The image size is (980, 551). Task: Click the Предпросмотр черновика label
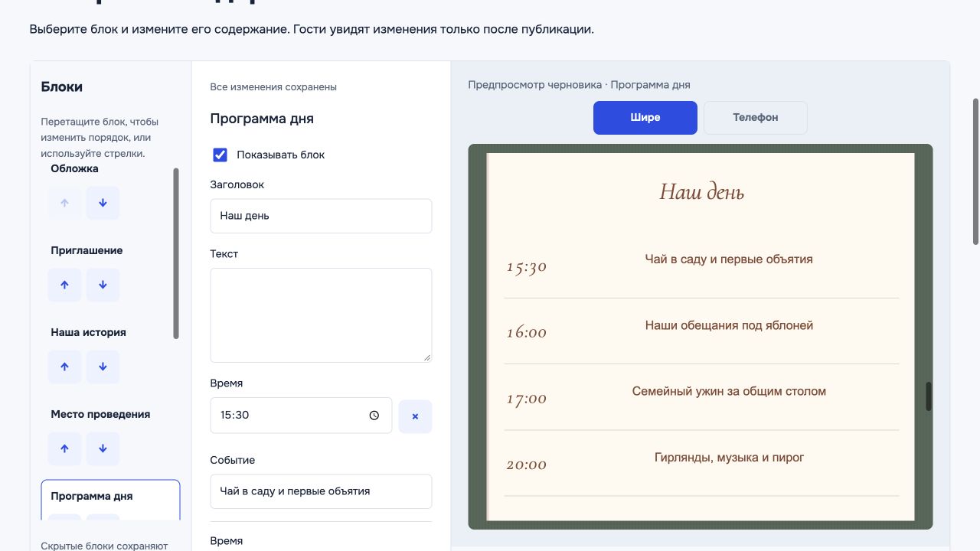(580, 85)
